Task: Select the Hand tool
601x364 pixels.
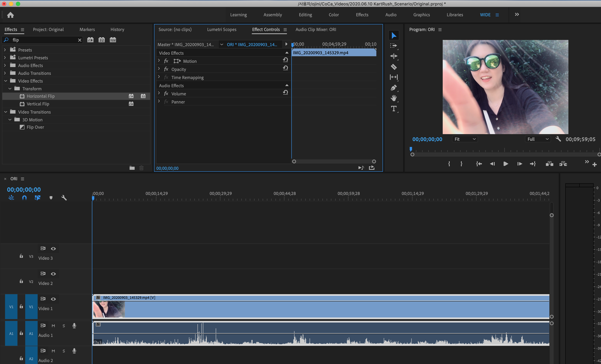Action: pos(393,98)
